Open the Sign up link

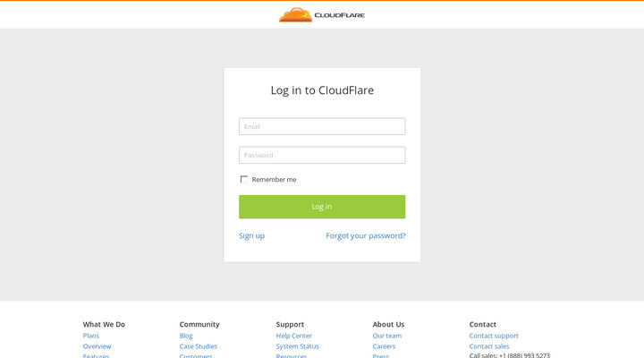pyautogui.click(x=251, y=236)
